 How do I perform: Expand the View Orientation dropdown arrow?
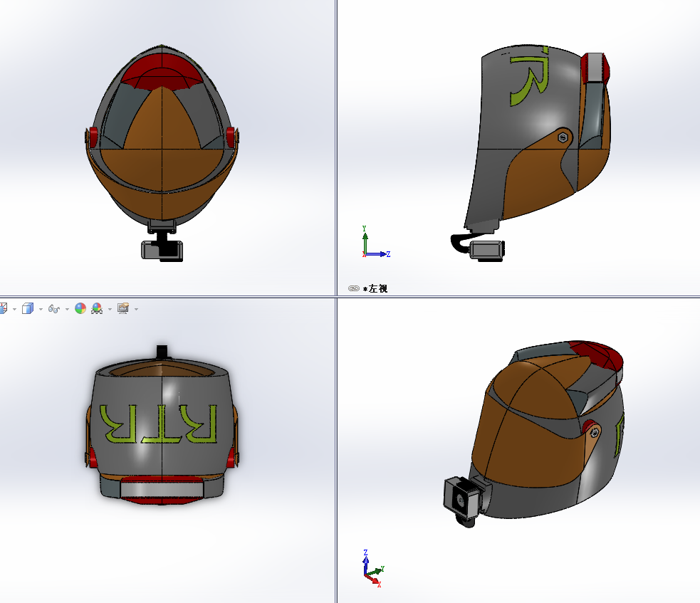click(14, 309)
